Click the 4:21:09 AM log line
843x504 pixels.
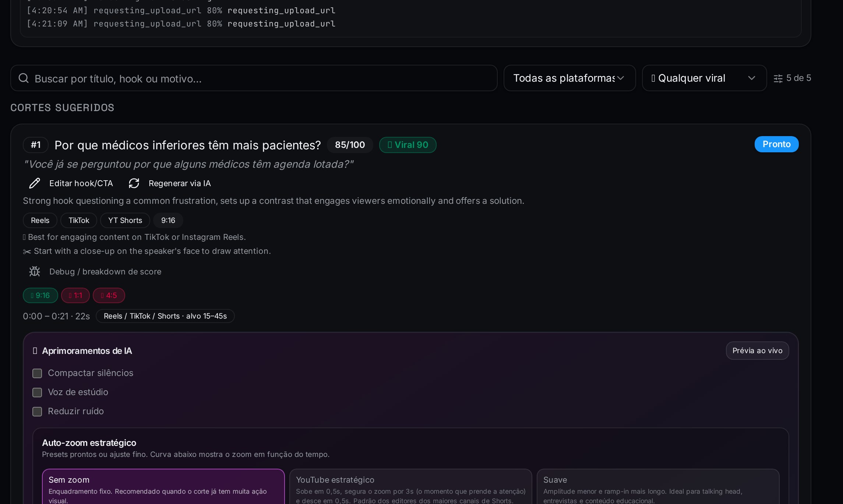click(x=181, y=24)
